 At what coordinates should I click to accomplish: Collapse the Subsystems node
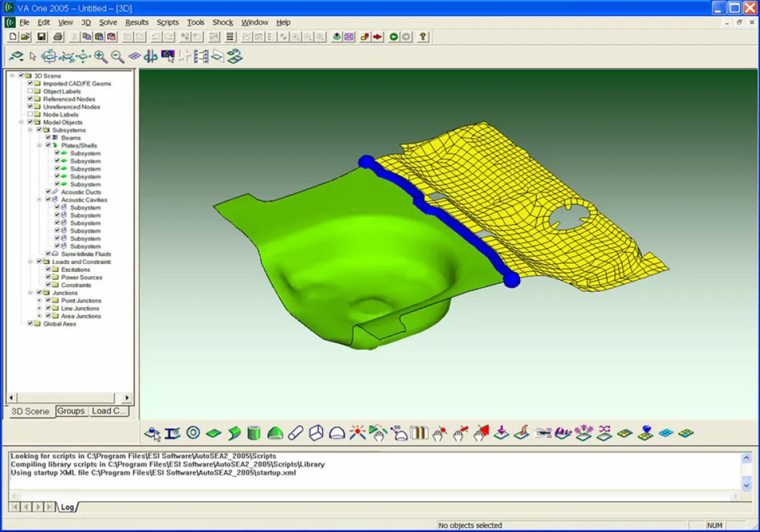click(x=30, y=130)
